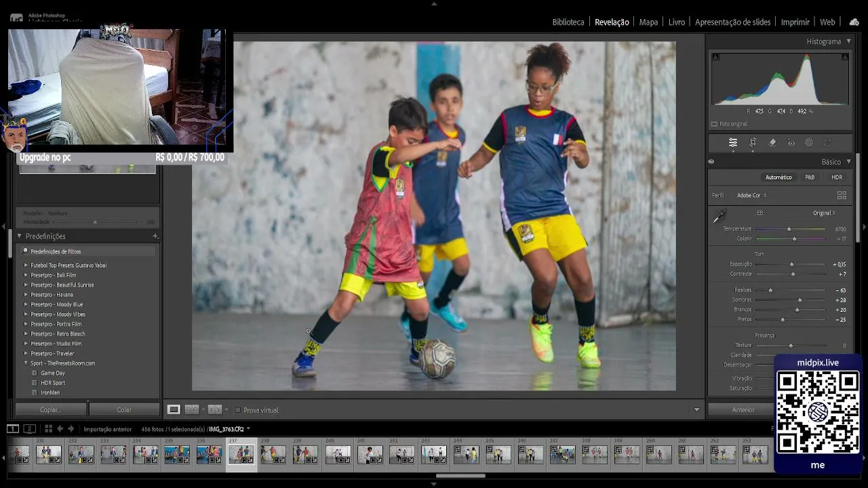868x488 pixels.
Task: Open grid view from filmstrip bar
Action: coord(48,428)
